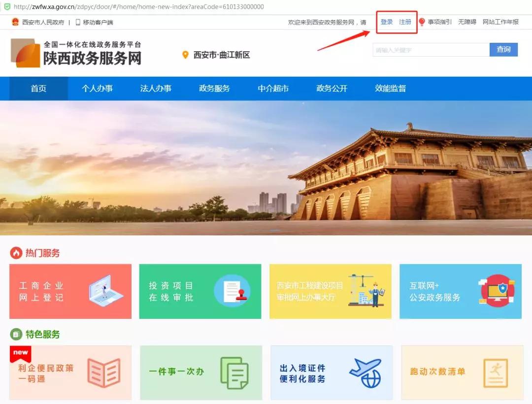This screenshot has width=532, height=404.
Task: Click the airplane globe icon
Action: tap(365, 373)
